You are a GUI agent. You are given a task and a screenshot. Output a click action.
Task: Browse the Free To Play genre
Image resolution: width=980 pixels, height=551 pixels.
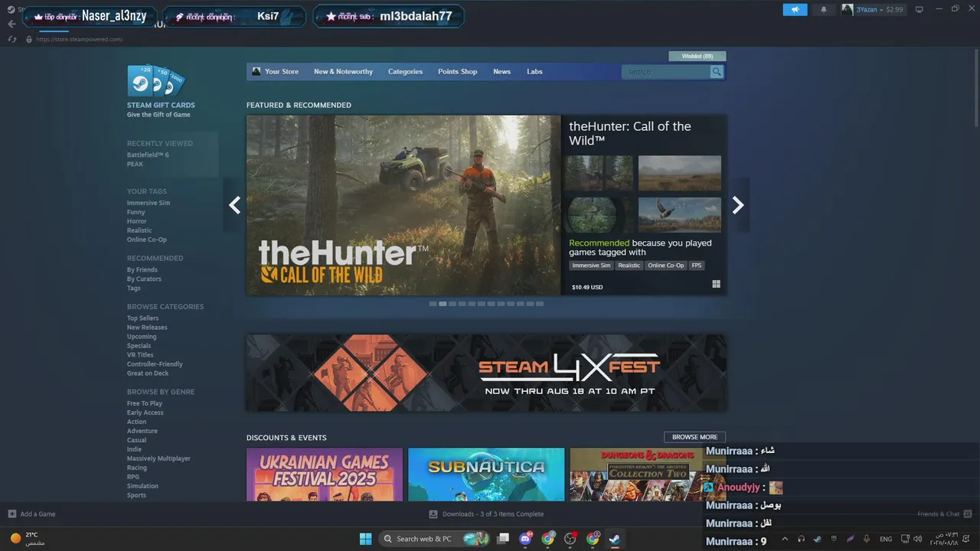click(145, 403)
